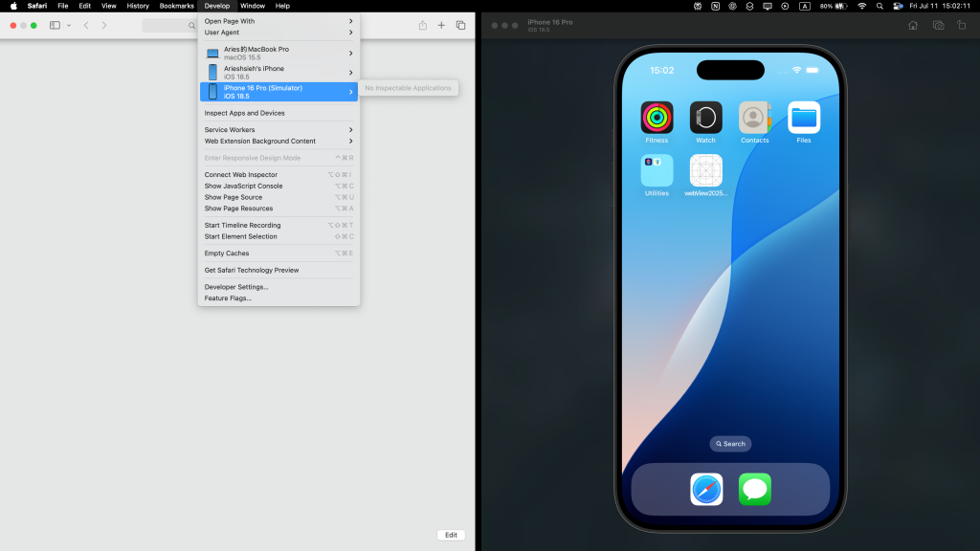Open Contacts app on the iPhone
The width and height of the screenshot is (980, 551).
pos(754,118)
